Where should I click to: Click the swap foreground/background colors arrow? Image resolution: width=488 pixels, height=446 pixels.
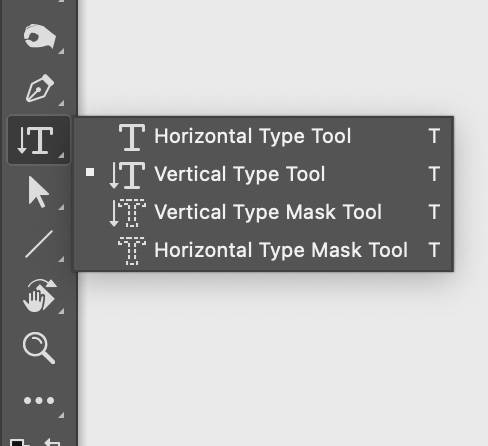52,442
